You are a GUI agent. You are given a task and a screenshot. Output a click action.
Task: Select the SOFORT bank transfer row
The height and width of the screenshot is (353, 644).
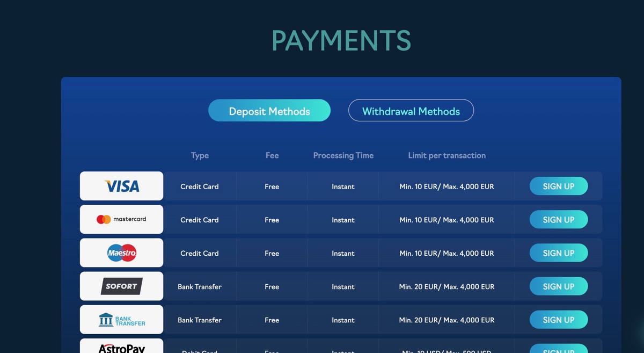(341, 286)
